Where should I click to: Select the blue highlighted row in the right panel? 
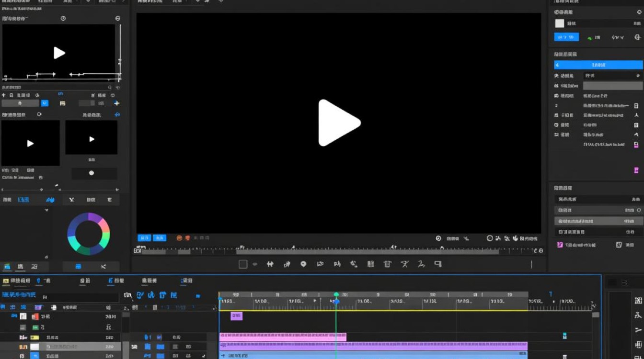pyautogui.click(x=598, y=65)
